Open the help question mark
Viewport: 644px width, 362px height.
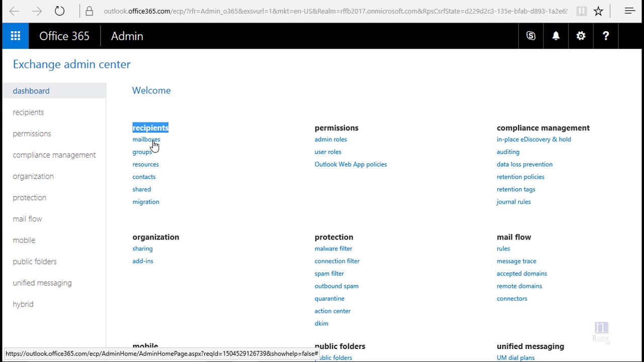pyautogui.click(x=606, y=36)
